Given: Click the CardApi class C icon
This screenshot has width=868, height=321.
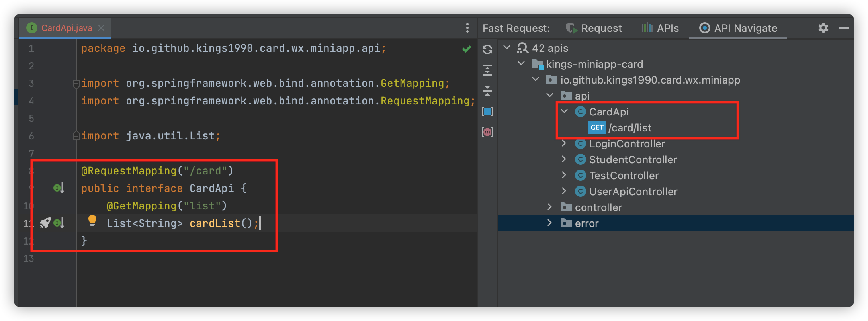Looking at the screenshot, I should point(581,112).
